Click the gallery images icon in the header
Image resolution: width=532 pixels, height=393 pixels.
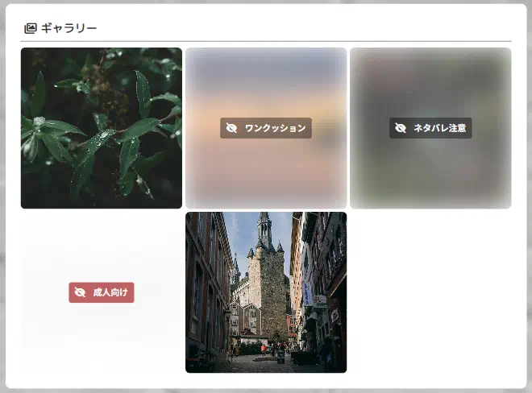pyautogui.click(x=31, y=28)
